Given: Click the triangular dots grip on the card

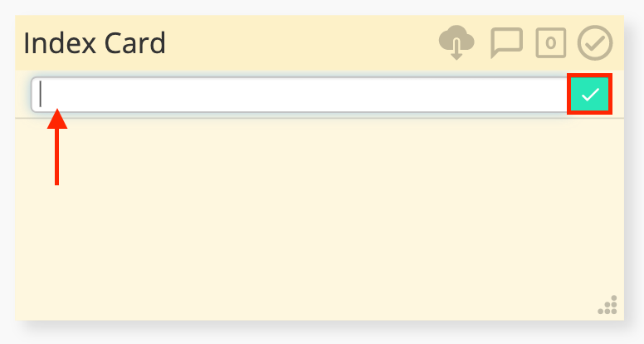Looking at the screenshot, I should pyautogui.click(x=607, y=305).
